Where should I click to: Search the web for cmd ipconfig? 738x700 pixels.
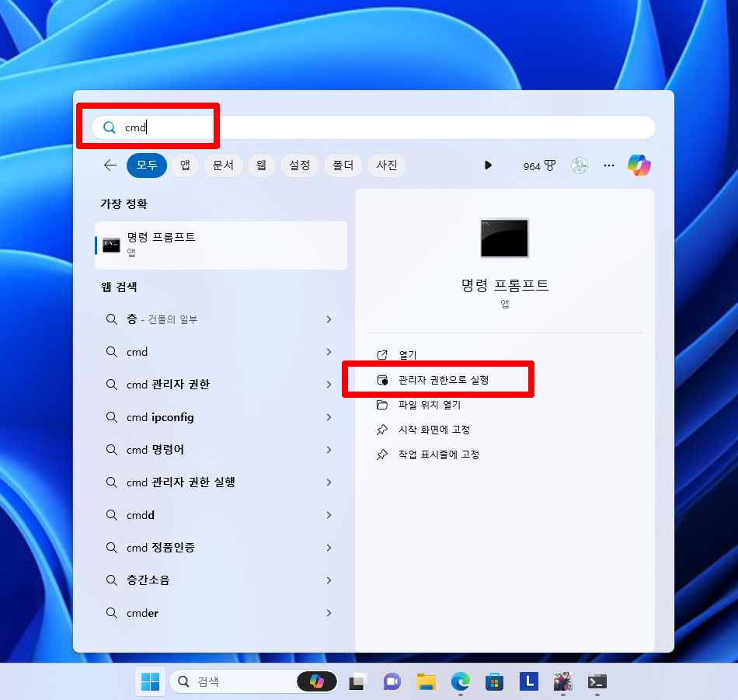pyautogui.click(x=160, y=417)
